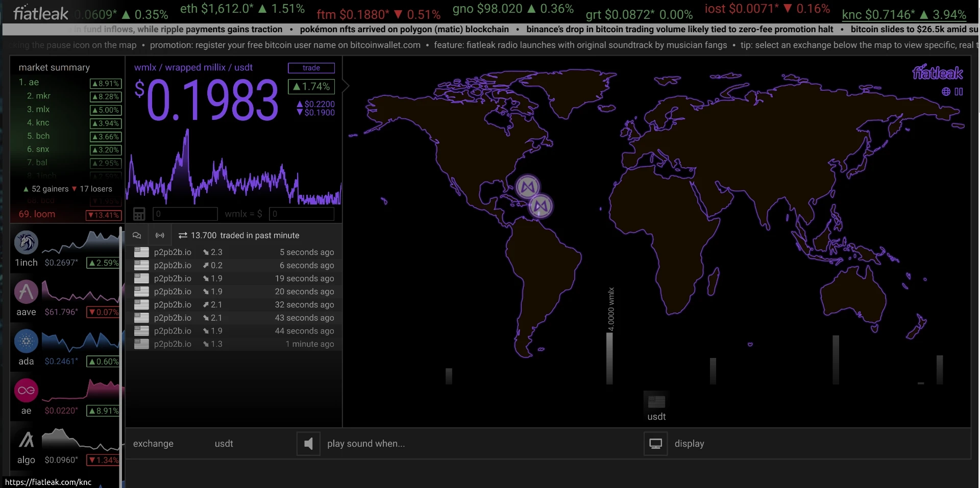Screen dimensions: 980x488
Task: Click the '20 seconds ago' trade row
Action: 234,291
